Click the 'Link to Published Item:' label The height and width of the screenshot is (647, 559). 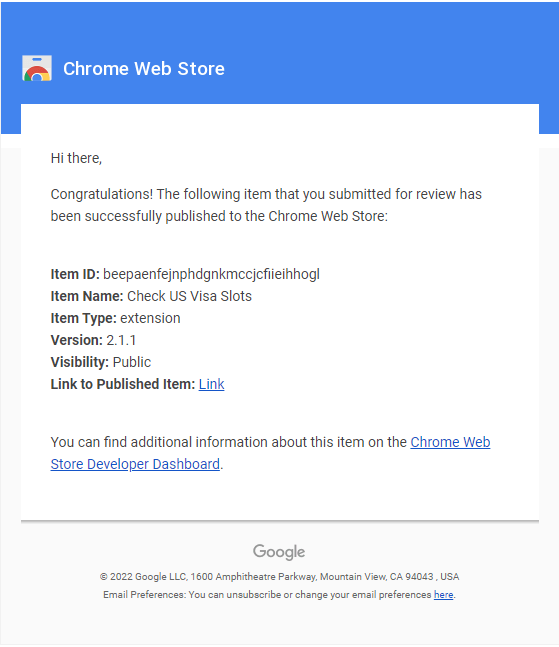(123, 384)
